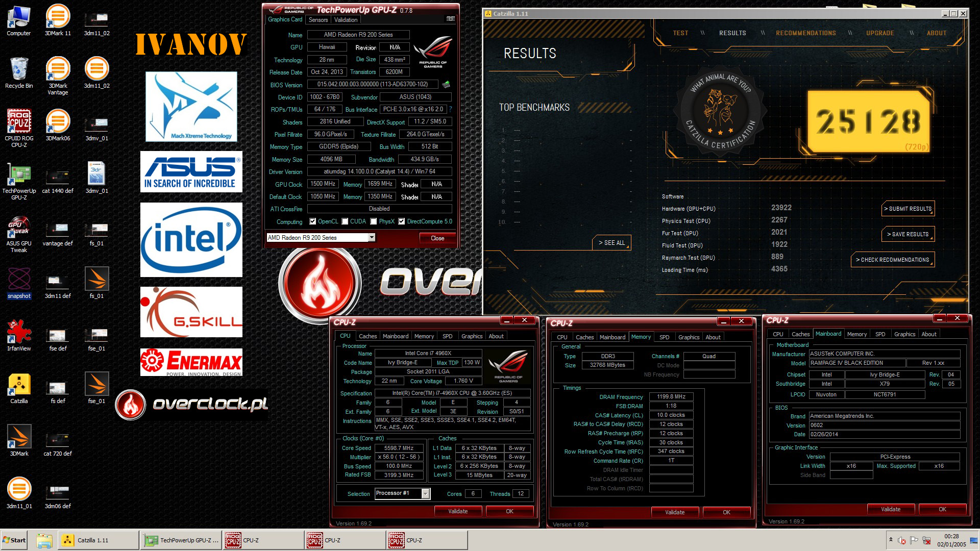Select the TechPowerUp GPU-Z desktop icon
This screenshot has width=980, height=551.
tap(19, 181)
